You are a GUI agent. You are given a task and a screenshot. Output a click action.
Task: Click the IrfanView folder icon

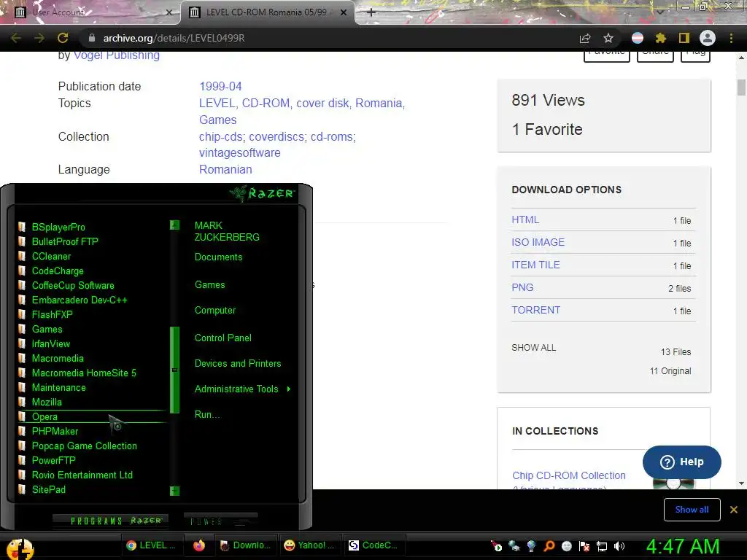pos(21,344)
